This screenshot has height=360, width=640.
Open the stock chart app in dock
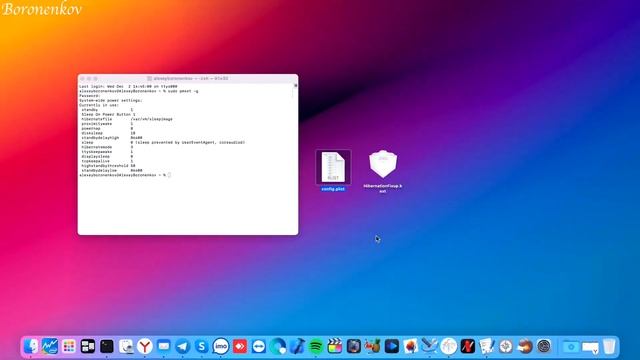[x=50, y=346]
